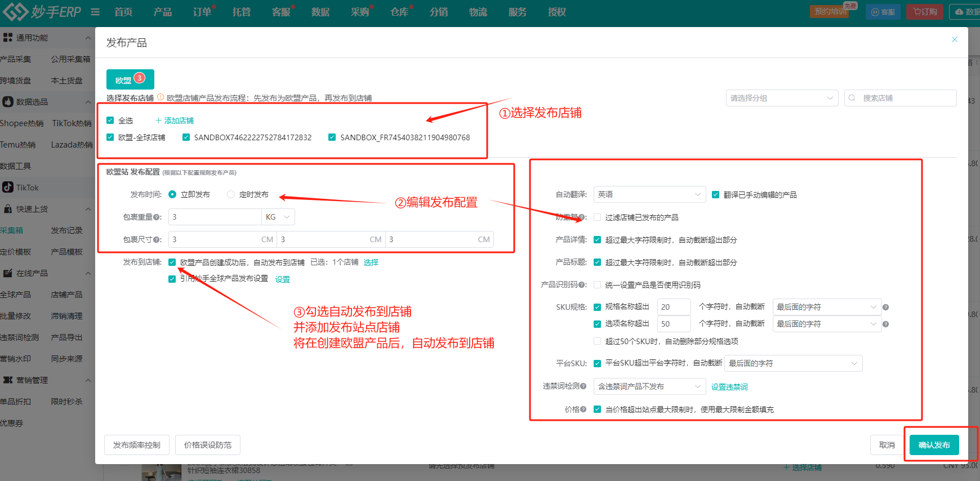
Task: Click the help icon after 选项名称 truncation dropdown
Action: point(885,324)
